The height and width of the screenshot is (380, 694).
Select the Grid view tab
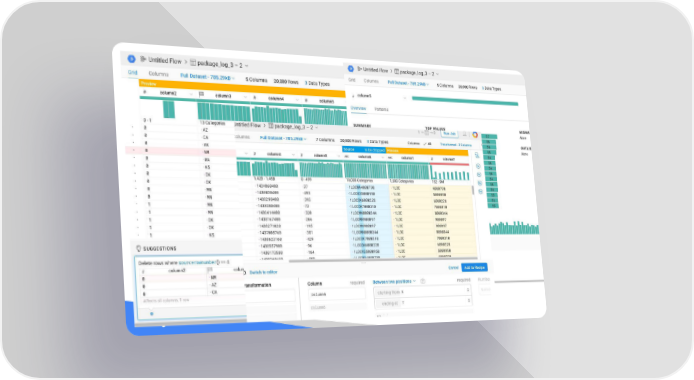pyautogui.click(x=132, y=72)
